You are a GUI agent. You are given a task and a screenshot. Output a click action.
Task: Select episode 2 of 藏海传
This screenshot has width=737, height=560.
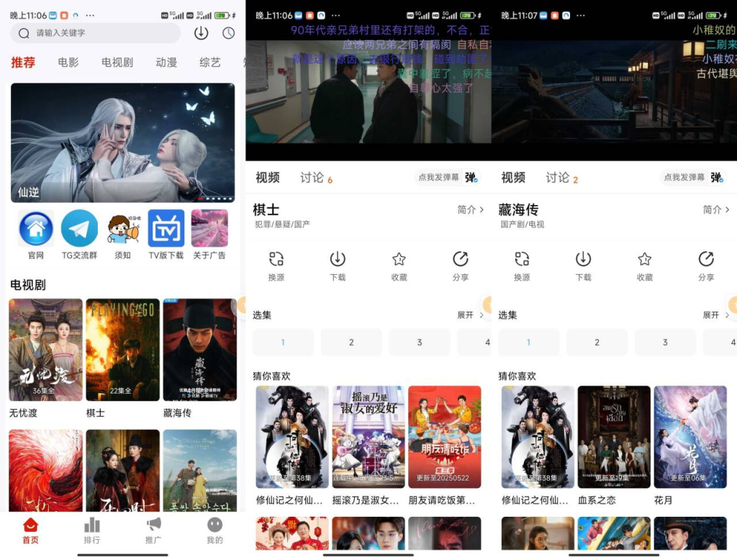pyautogui.click(x=597, y=343)
